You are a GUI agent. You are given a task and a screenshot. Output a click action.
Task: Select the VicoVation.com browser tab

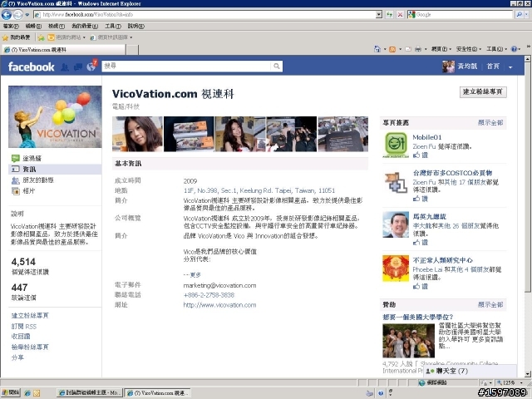64,50
